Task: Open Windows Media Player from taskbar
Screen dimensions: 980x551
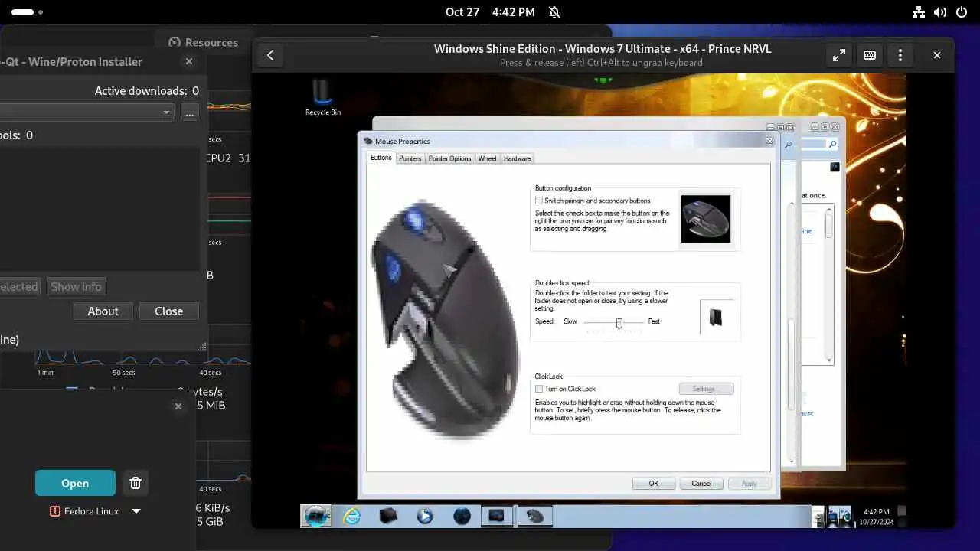Action: [x=425, y=517]
